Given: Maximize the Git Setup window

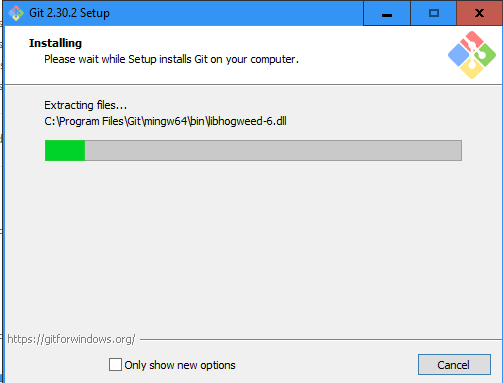Looking at the screenshot, I should pyautogui.click(x=433, y=13).
